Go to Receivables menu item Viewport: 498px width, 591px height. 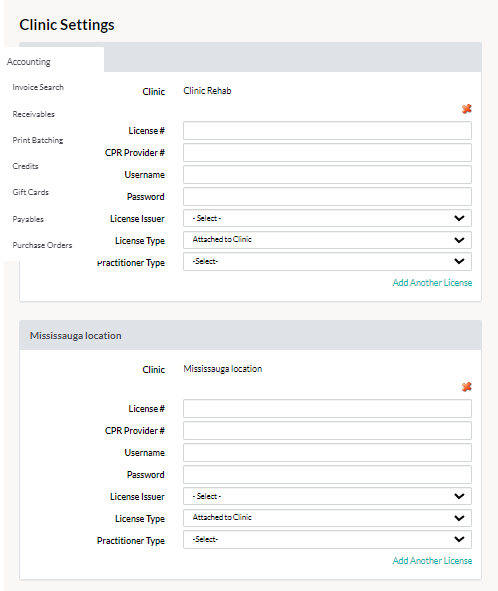[x=34, y=114]
